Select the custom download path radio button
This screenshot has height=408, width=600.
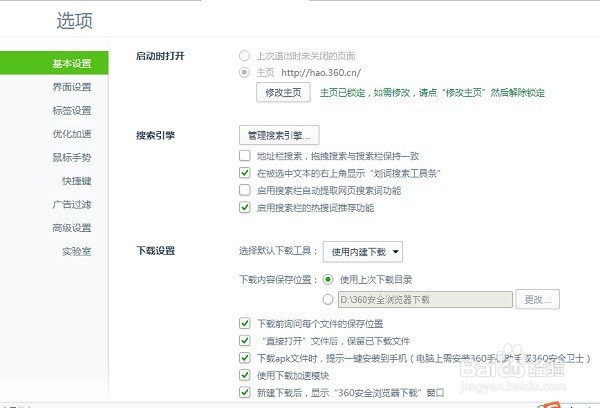coord(328,299)
